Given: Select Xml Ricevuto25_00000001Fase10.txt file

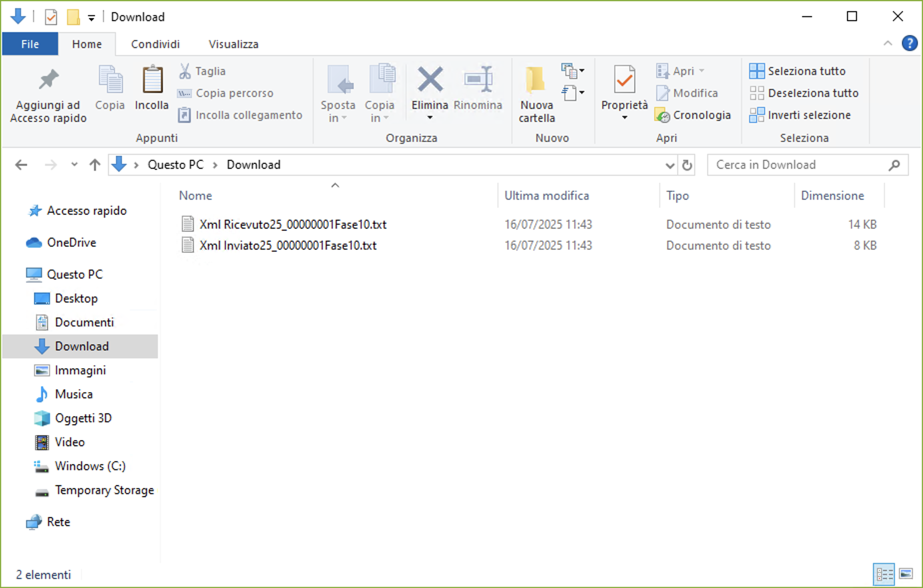Looking at the screenshot, I should click(293, 225).
